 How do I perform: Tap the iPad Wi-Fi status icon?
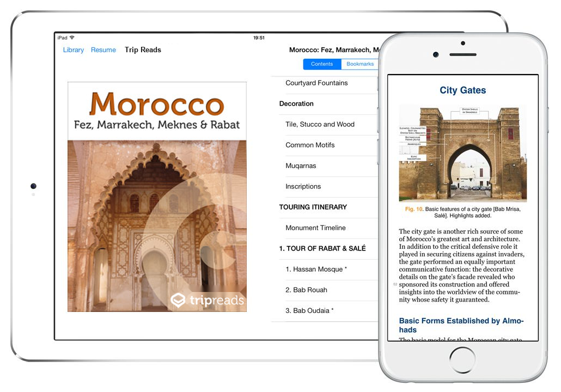coord(72,38)
